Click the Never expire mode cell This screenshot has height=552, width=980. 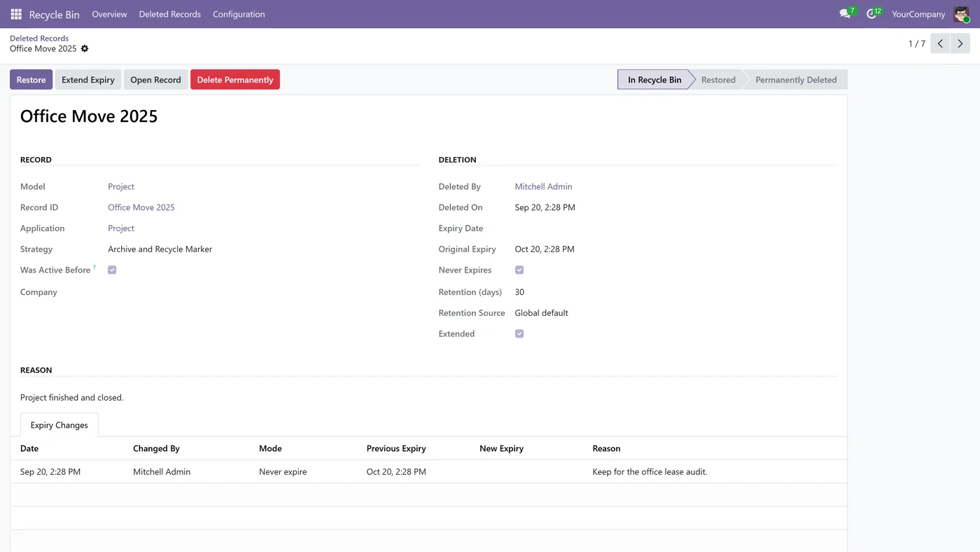pos(283,472)
